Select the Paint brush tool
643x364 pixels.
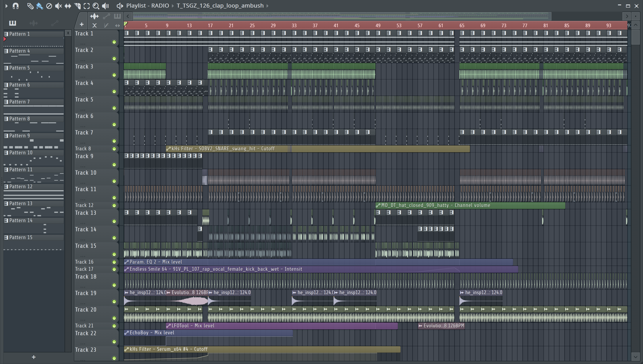pyautogui.click(x=40, y=6)
